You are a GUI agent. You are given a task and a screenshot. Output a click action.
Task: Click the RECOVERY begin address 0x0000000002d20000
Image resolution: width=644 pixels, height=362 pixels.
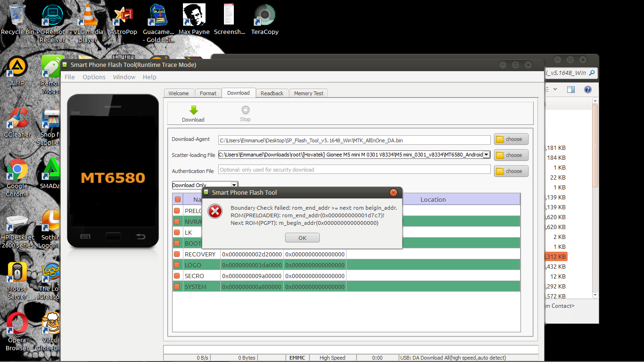(252, 254)
